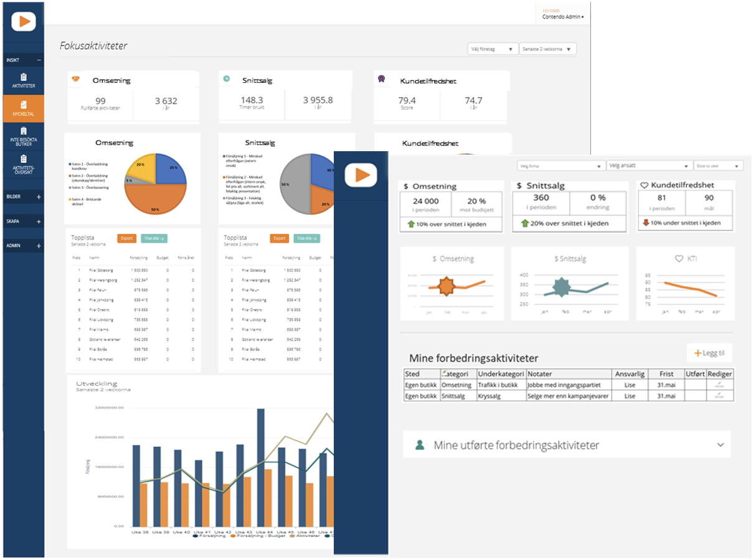Click Export in Topplista under Omsetning pie
Viewport: 756px width, 560px height.
click(x=127, y=238)
